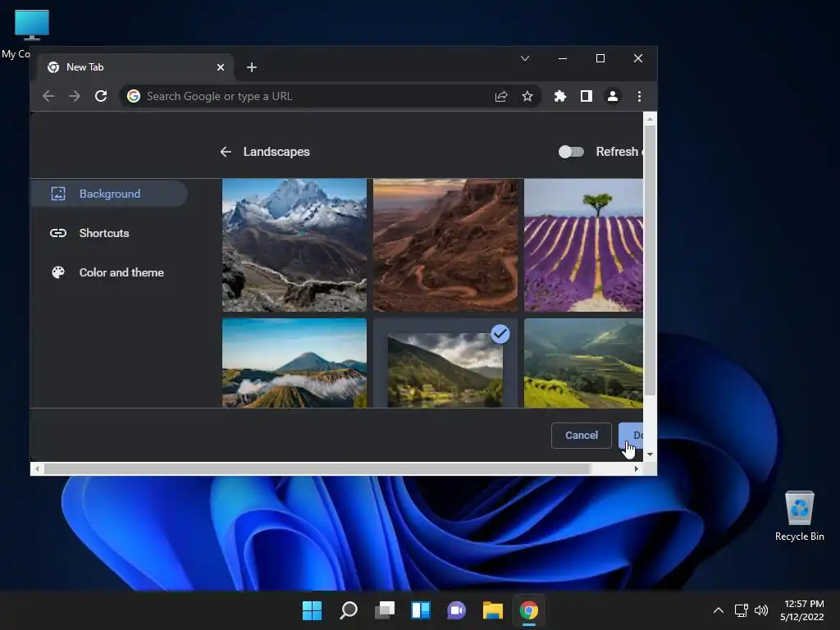Open the side panel icon
Image resolution: width=840 pixels, height=630 pixels.
coord(586,97)
